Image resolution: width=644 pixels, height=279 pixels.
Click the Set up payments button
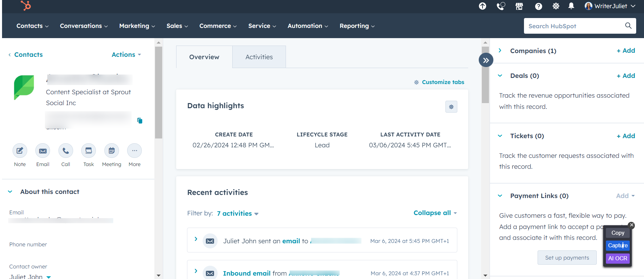tap(567, 258)
